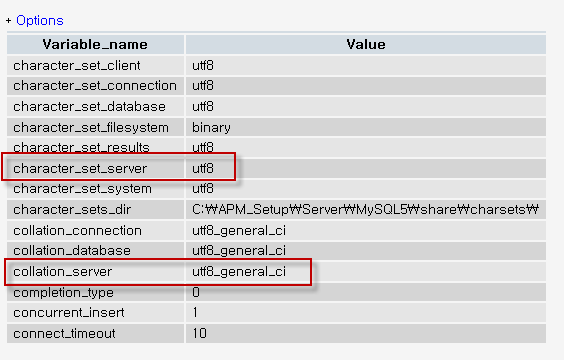Select the character_set_results variable name

click(81, 147)
